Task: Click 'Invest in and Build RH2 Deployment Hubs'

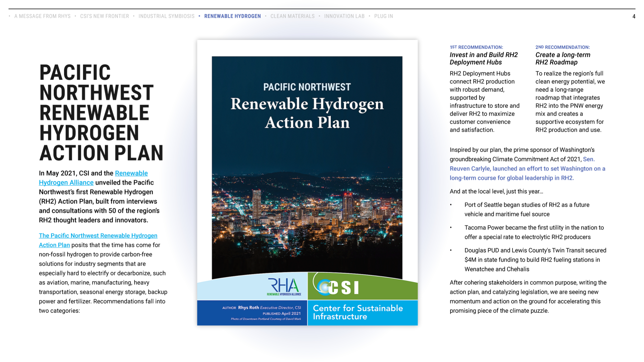Action: click(484, 59)
